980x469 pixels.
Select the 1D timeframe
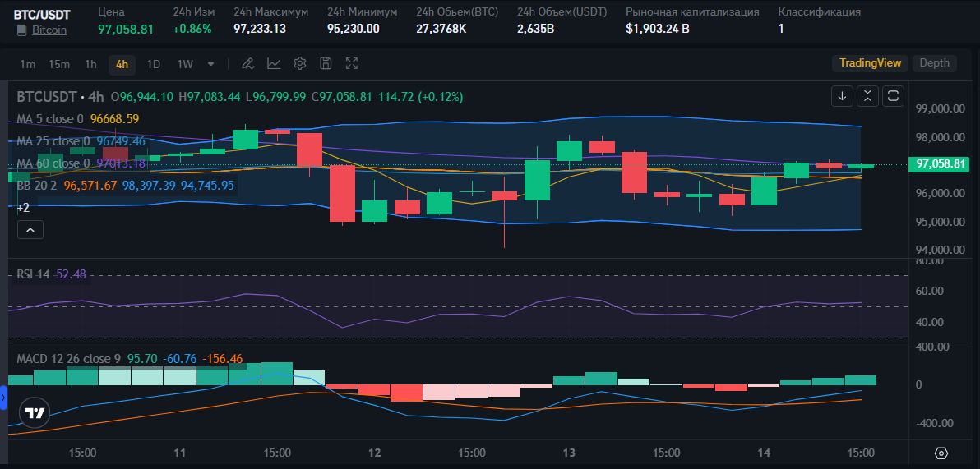tap(154, 64)
